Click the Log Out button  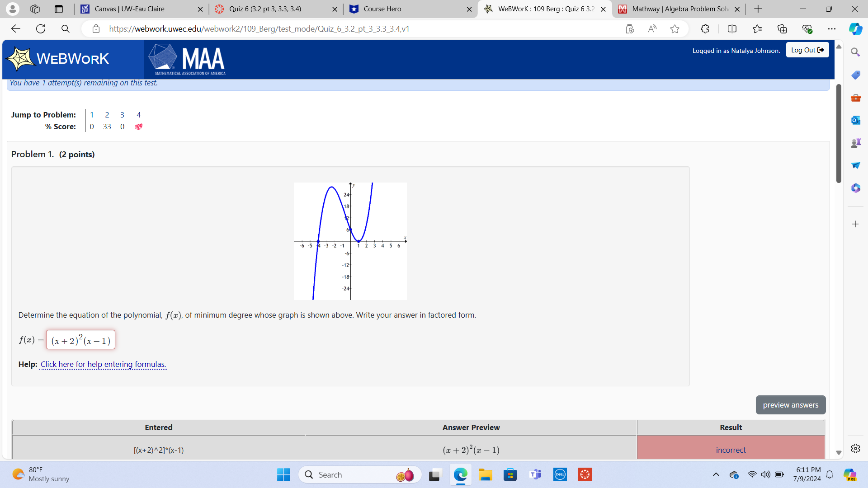point(807,50)
